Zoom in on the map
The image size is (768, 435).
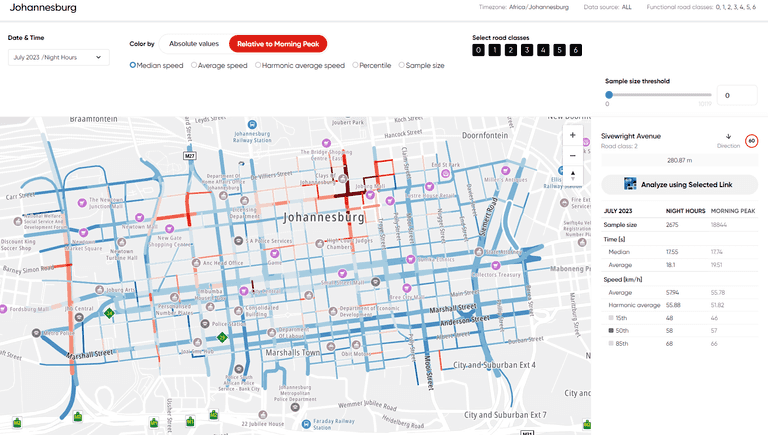click(572, 135)
